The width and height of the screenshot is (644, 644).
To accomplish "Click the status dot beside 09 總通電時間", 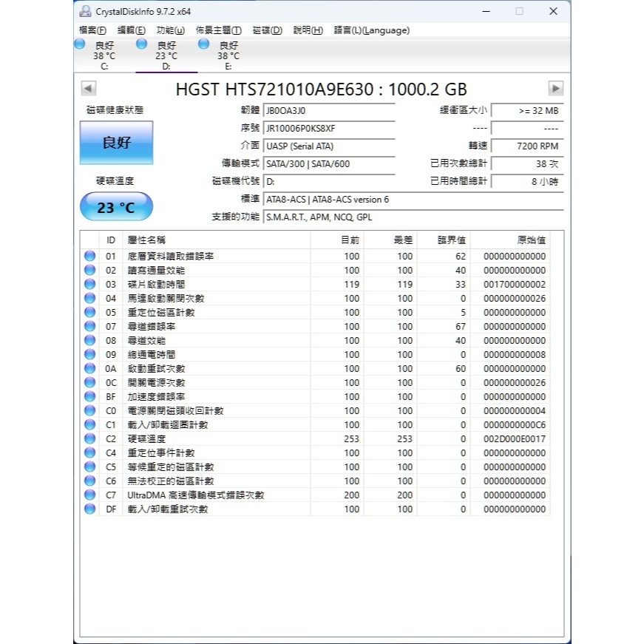I will pyautogui.click(x=89, y=354).
